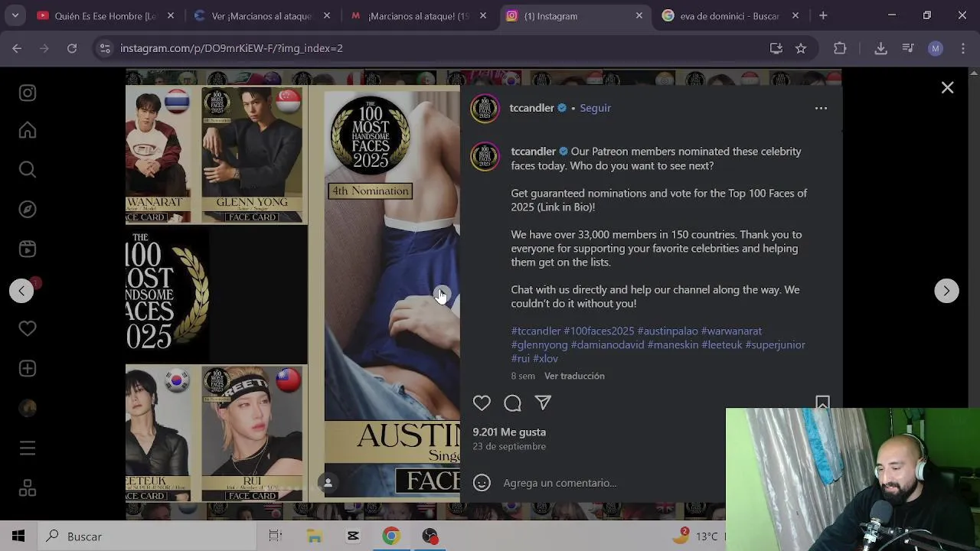This screenshot has width=980, height=551.
Task: Go to previous post arrow
Action: (x=21, y=291)
